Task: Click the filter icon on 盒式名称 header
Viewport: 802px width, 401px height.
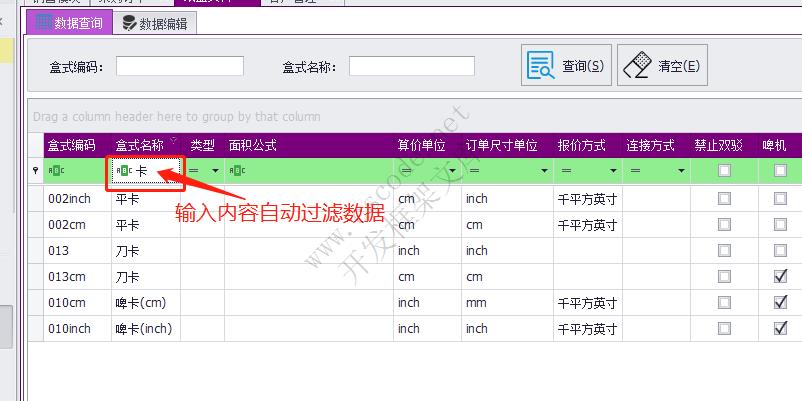Action: pyautogui.click(x=174, y=140)
